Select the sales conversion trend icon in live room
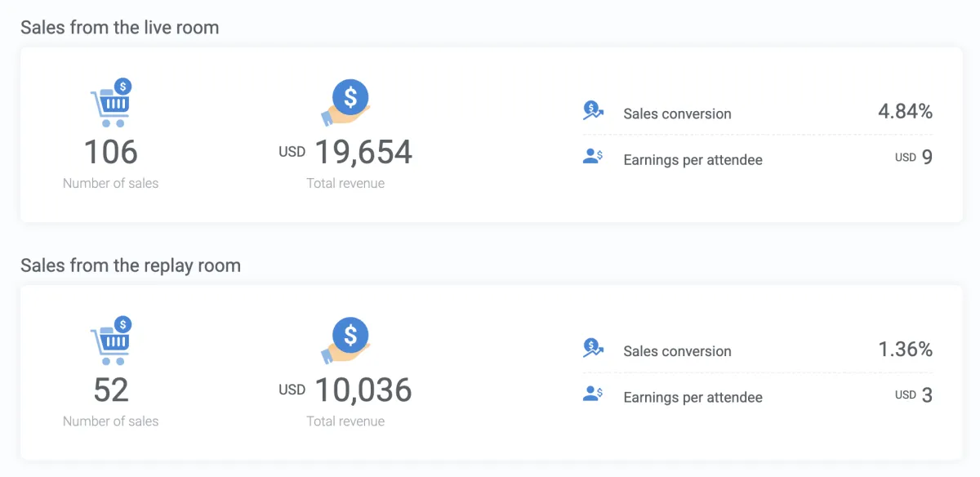The image size is (980, 477). [x=591, y=111]
